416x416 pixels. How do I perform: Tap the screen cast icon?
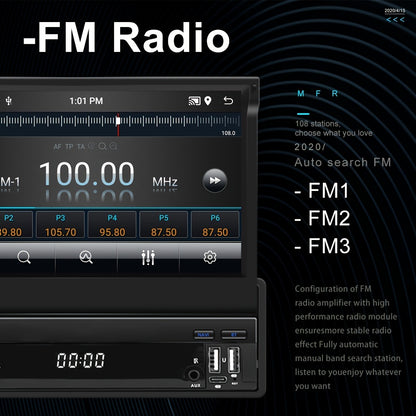(194, 101)
